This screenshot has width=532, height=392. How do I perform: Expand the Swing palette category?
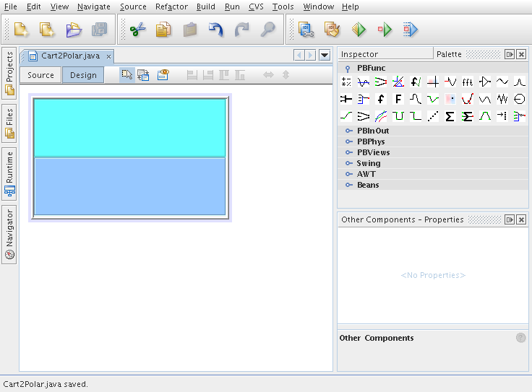click(x=369, y=163)
